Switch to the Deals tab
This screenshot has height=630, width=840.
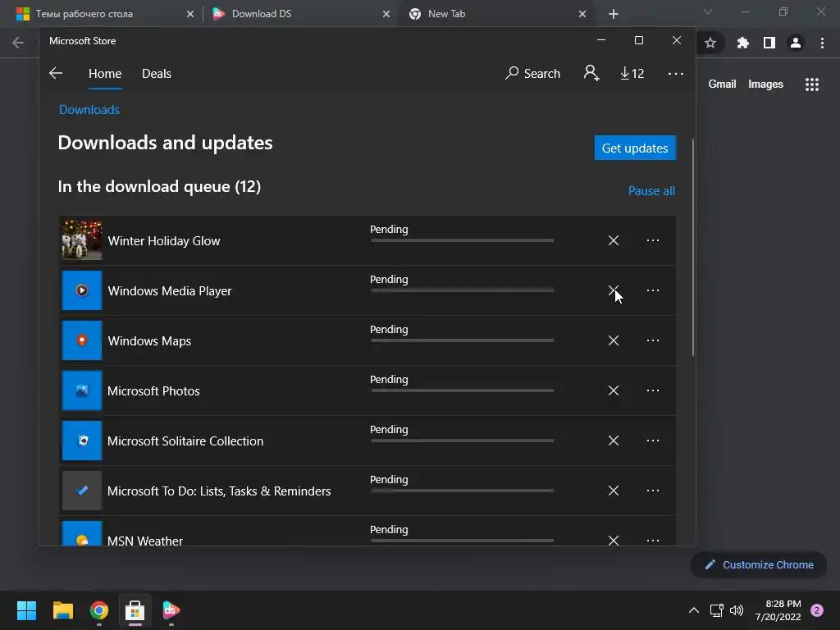(157, 73)
